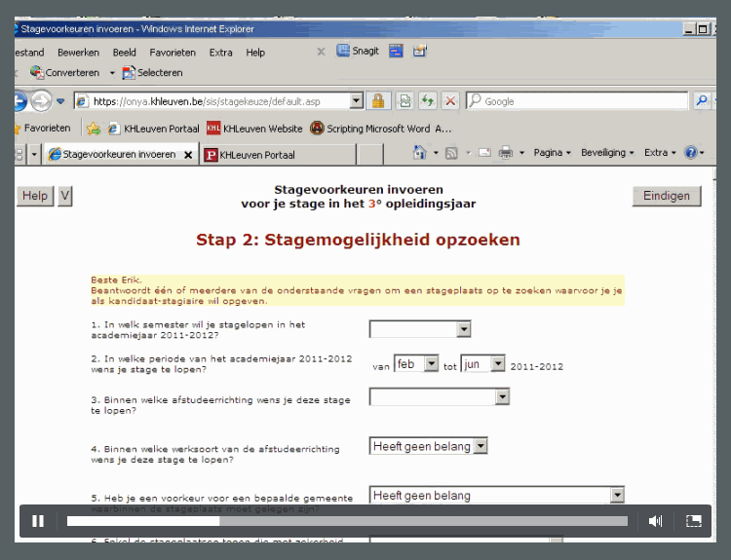Screen dimensions: 731x560
Task: Open the Snagit toolbar button
Action: coord(358,51)
